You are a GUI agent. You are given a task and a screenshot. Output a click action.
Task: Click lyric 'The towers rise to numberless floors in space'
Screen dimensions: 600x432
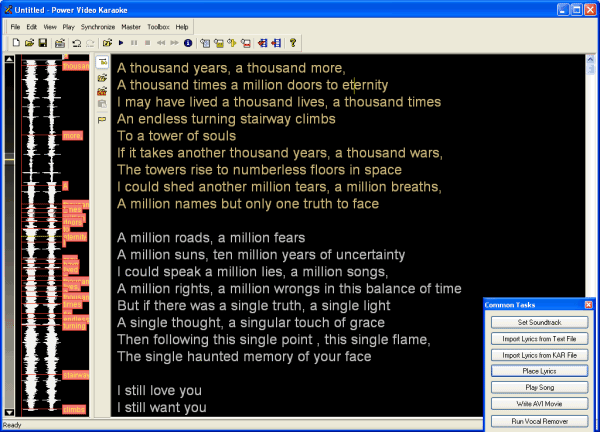point(259,170)
